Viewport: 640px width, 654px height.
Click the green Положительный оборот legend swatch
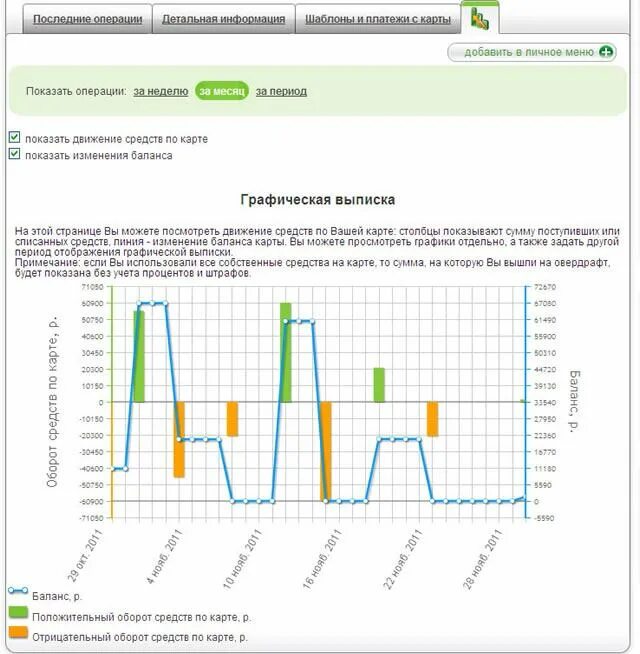(x=18, y=612)
